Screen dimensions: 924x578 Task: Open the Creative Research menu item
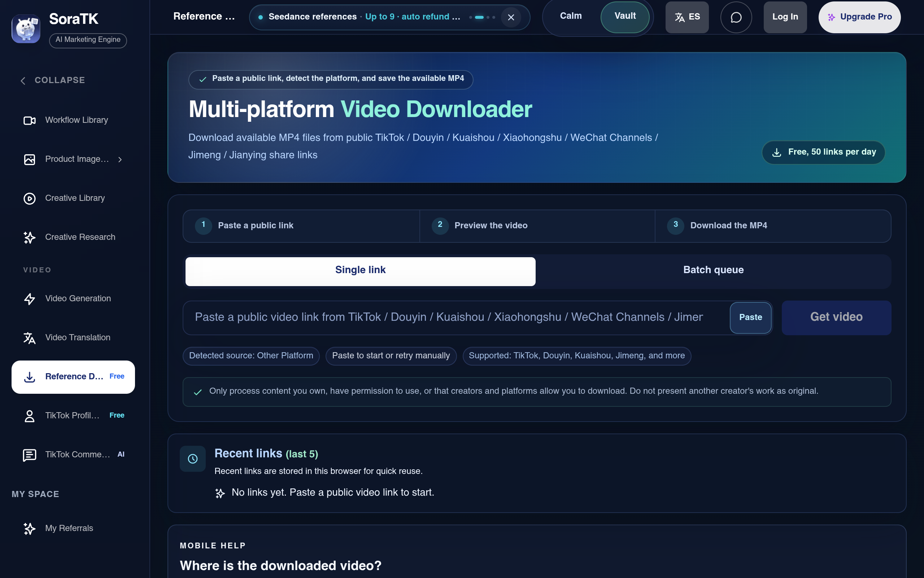click(x=73, y=237)
